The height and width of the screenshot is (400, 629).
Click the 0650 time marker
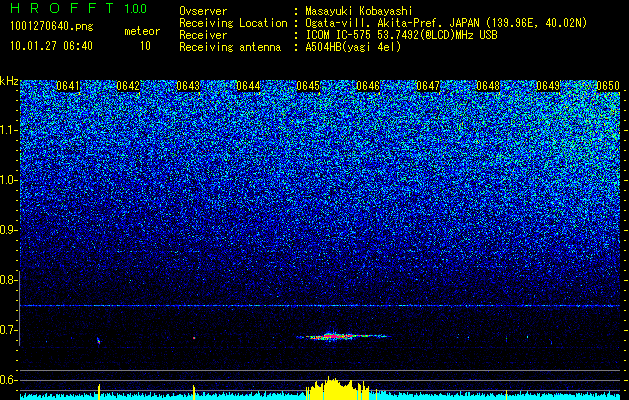point(608,86)
